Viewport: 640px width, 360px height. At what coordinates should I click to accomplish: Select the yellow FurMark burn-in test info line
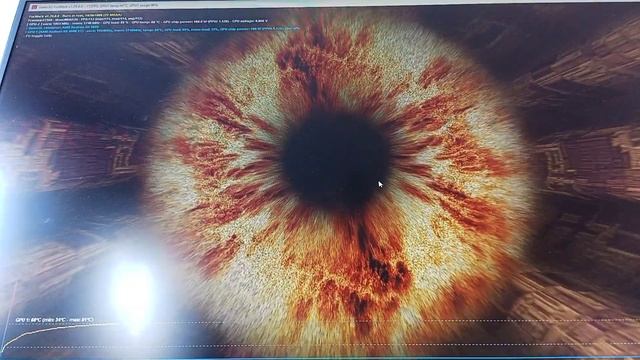76,15
